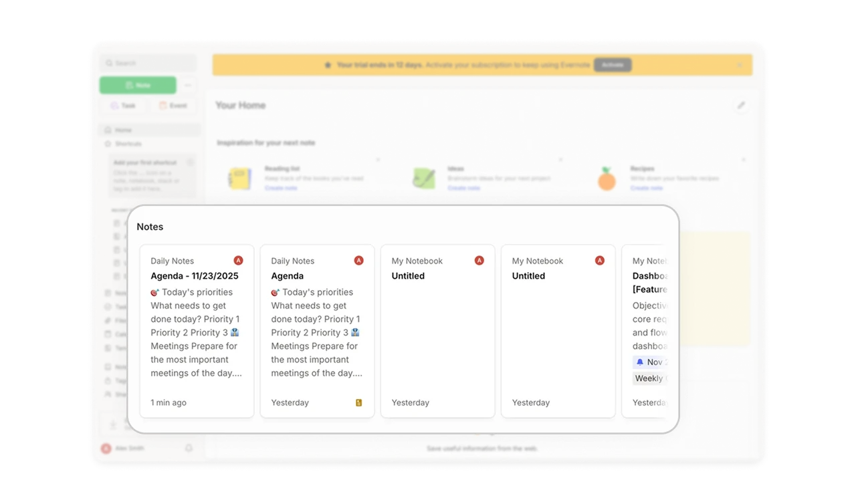The width and height of the screenshot is (856, 504).
Task: Click the green Note button
Action: point(138,85)
